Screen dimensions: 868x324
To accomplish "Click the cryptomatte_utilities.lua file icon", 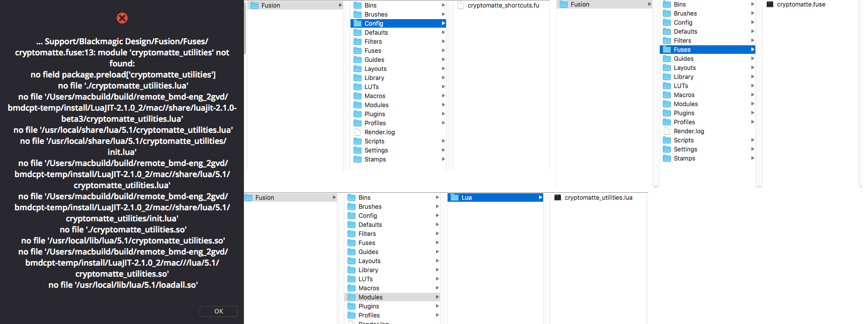I will click(x=558, y=198).
